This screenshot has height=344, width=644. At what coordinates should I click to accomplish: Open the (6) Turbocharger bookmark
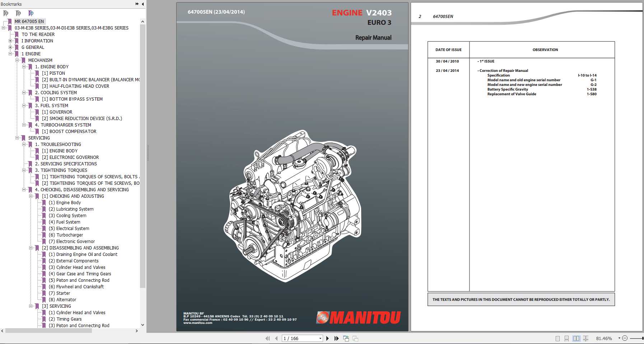(x=66, y=235)
